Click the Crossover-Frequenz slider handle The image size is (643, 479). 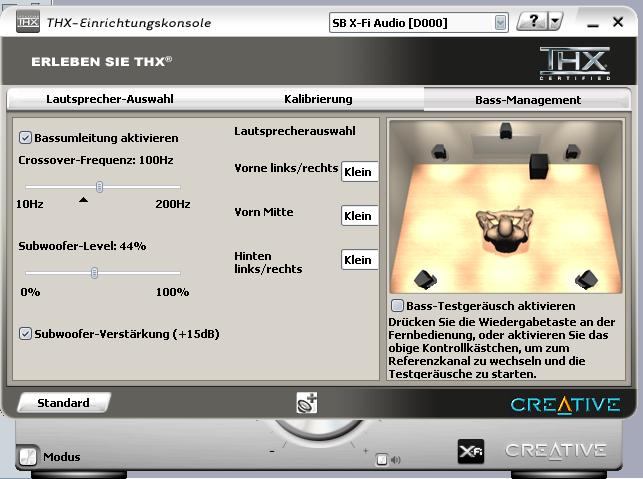[99, 187]
